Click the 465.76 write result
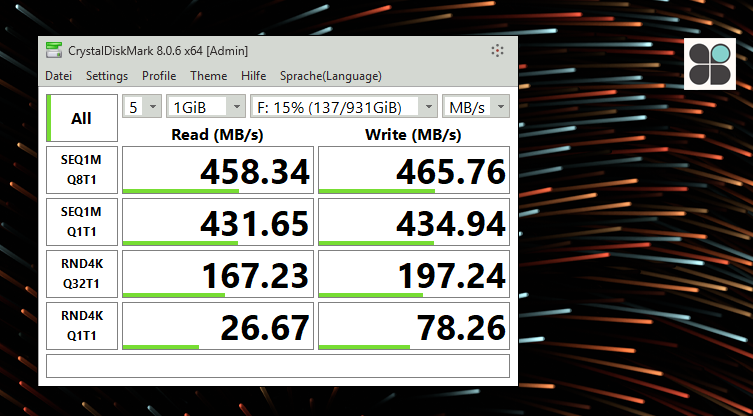 414,170
